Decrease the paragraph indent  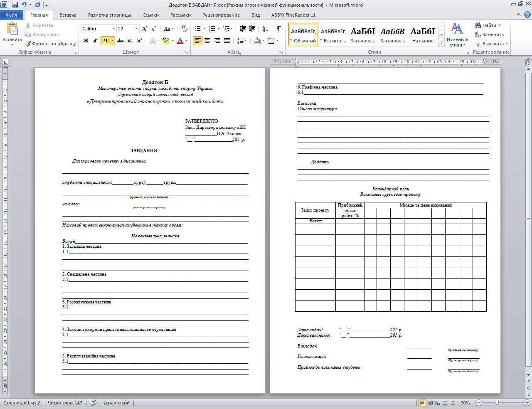click(x=242, y=29)
